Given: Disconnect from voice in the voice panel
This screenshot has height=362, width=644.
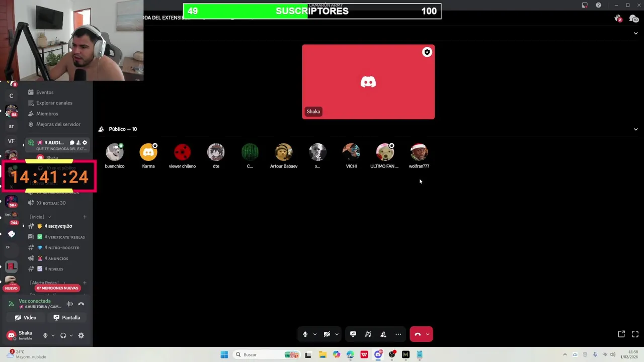Looking at the screenshot, I should click(x=81, y=304).
